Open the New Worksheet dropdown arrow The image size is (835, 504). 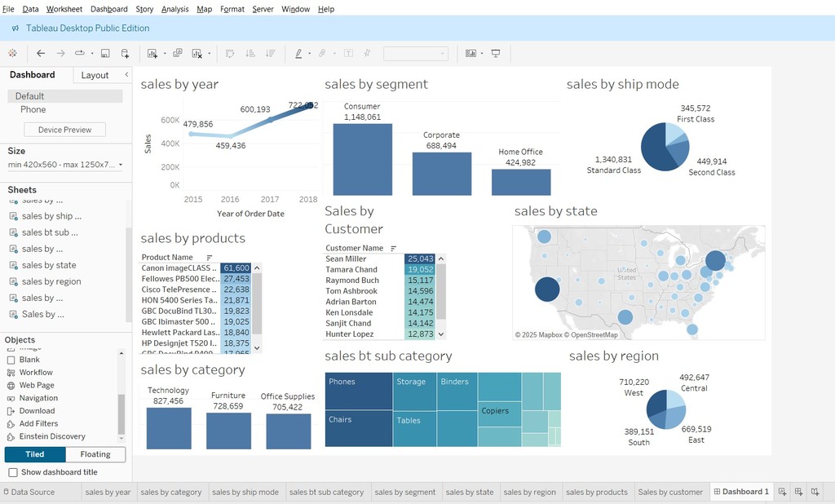click(x=165, y=53)
